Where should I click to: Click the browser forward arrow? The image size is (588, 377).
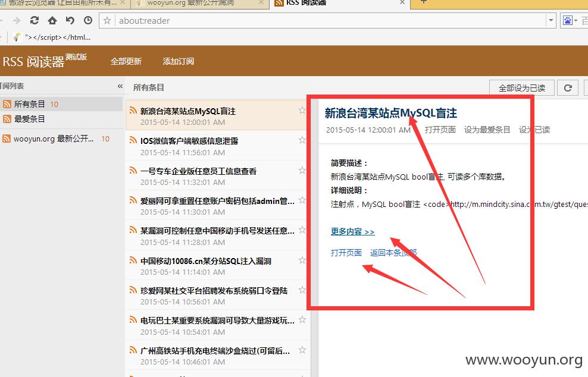(x=17, y=21)
